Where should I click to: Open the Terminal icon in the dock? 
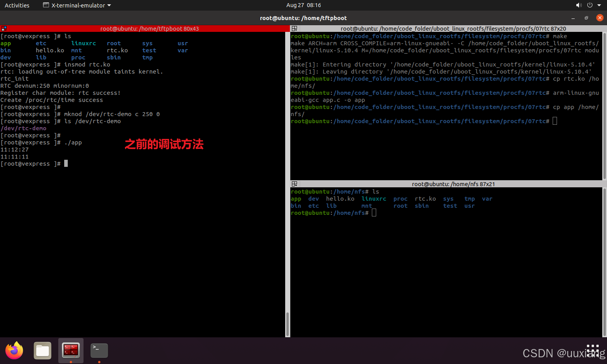click(99, 351)
